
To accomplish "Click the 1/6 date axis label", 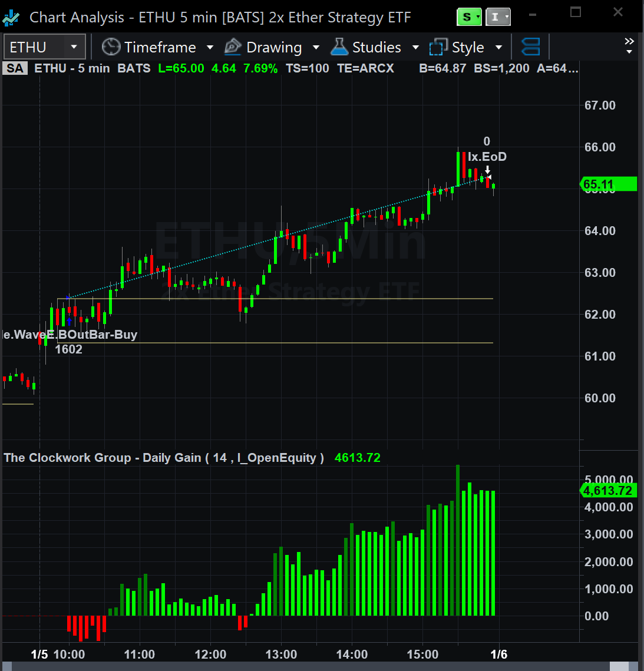I will coord(499,655).
